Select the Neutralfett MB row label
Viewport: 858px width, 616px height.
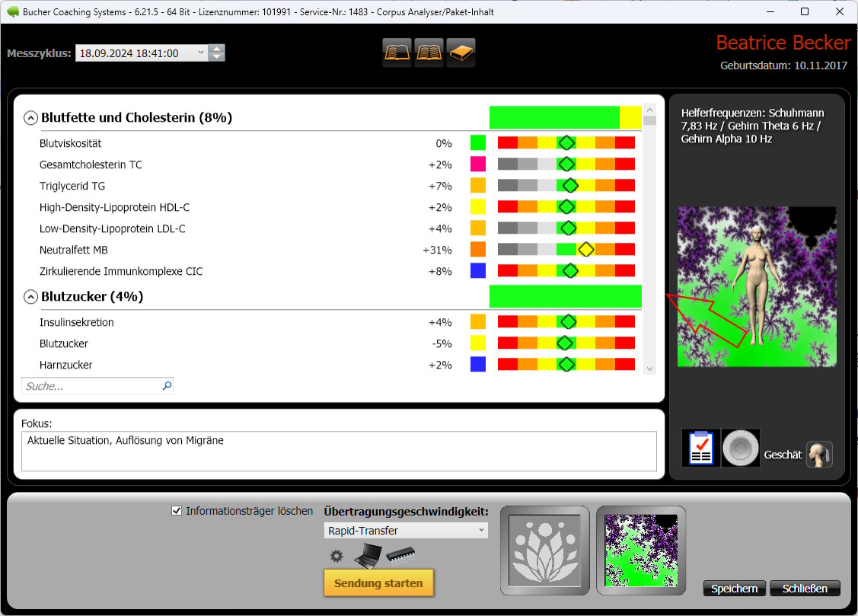tap(73, 250)
